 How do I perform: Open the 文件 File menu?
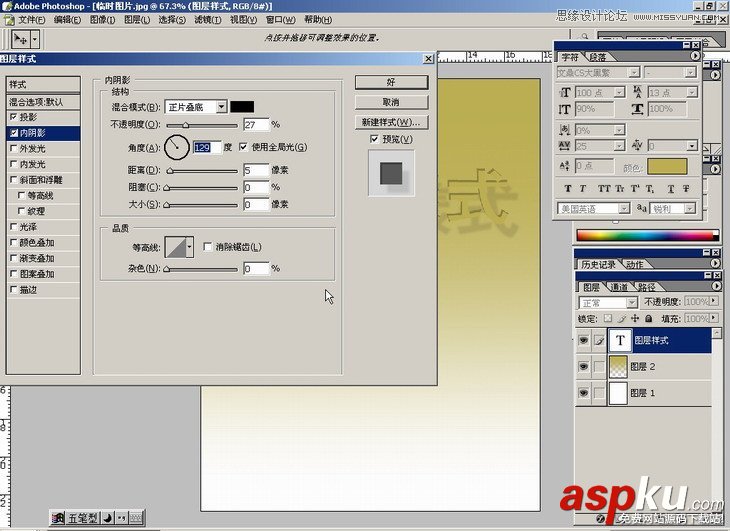coord(31,20)
